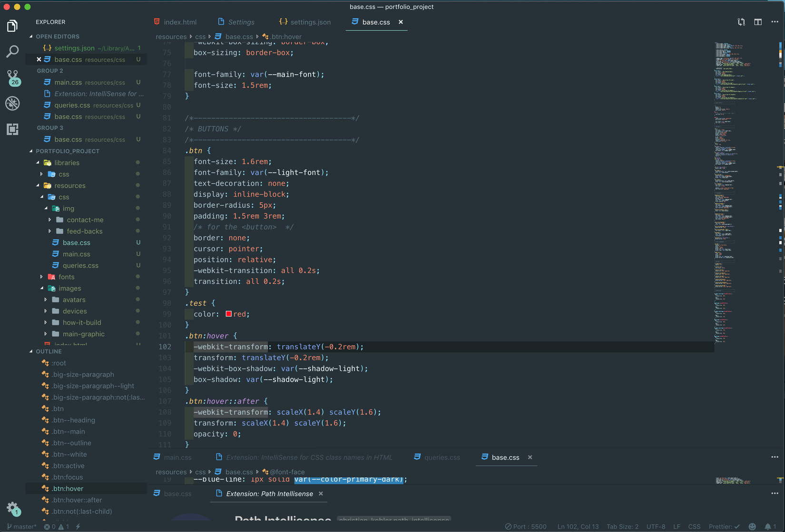Expand the css folder under libraries
The width and height of the screenshot is (785, 532).
(x=42, y=174)
